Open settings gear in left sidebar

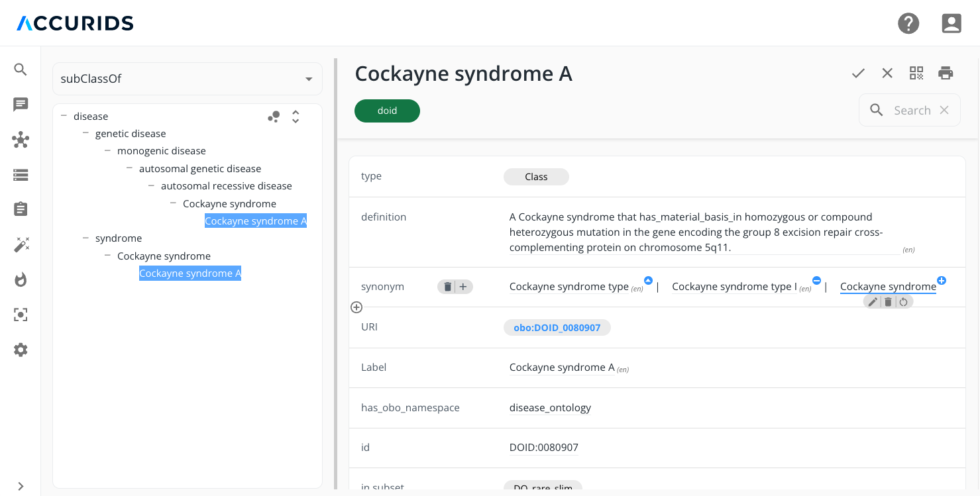point(21,350)
